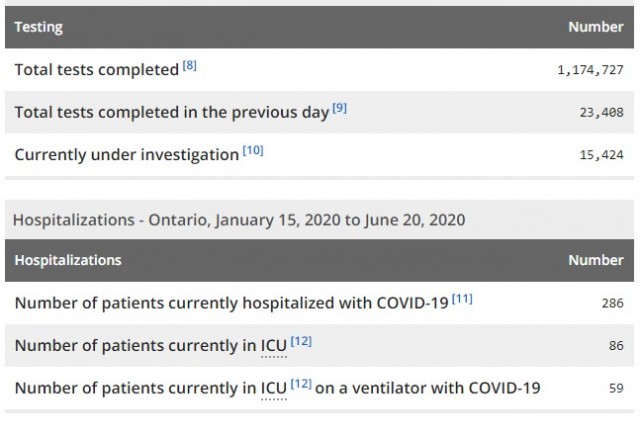Image resolution: width=640 pixels, height=437 pixels.
Task: Open footnote [12] in the ventilator row
Action: pos(301,384)
